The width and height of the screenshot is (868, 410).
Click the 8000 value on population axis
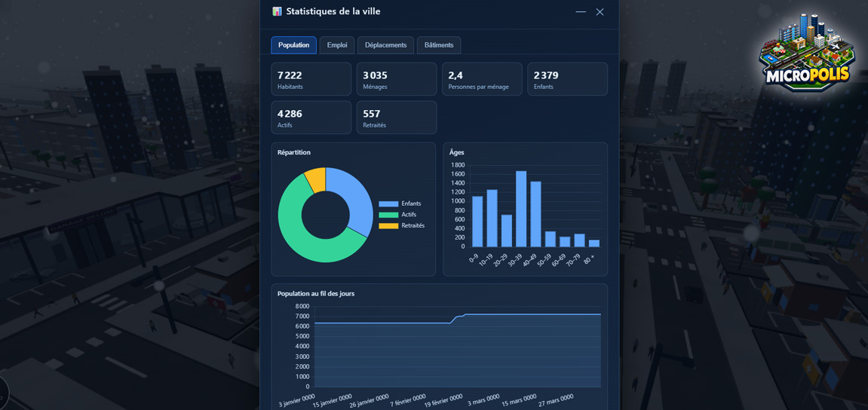302,306
